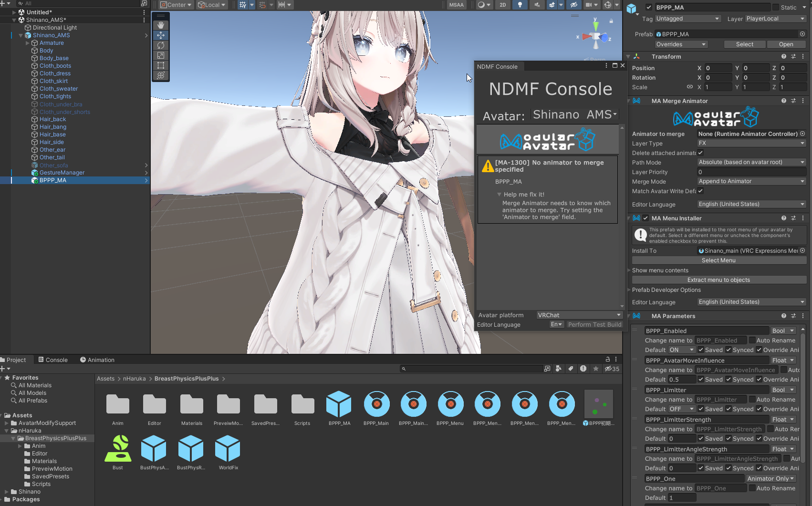Toggle Auto Rename for BPPP_Enabled
Image resolution: width=812 pixels, height=506 pixels.
click(752, 340)
